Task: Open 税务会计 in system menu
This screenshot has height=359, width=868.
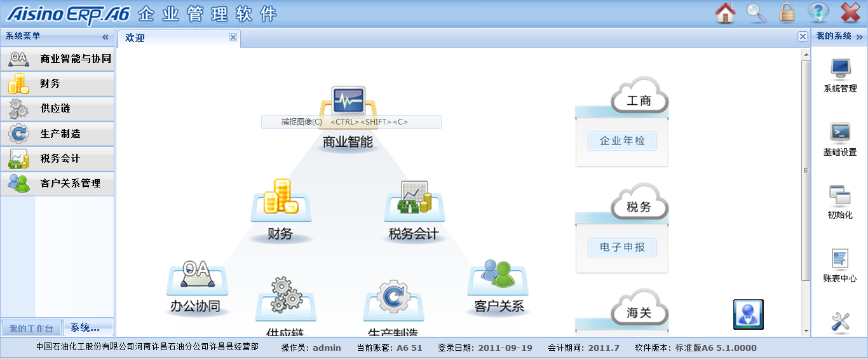Action: (57, 158)
